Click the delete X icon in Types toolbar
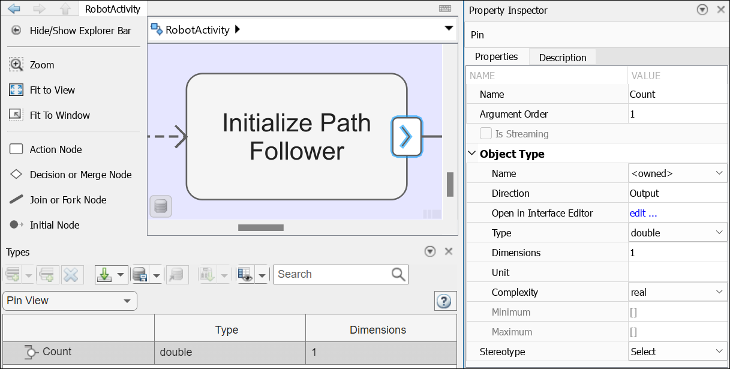The height and width of the screenshot is (369, 730). coord(71,275)
